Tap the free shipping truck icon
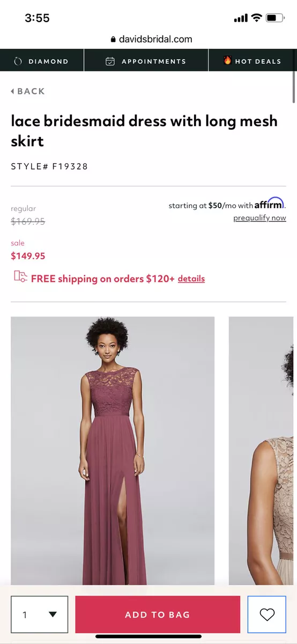The width and height of the screenshot is (297, 644). point(20,277)
